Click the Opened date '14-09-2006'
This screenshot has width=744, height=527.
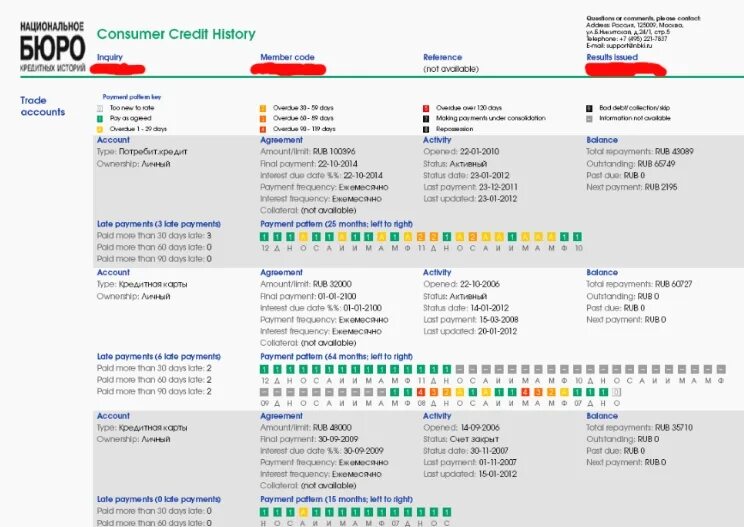(x=479, y=427)
